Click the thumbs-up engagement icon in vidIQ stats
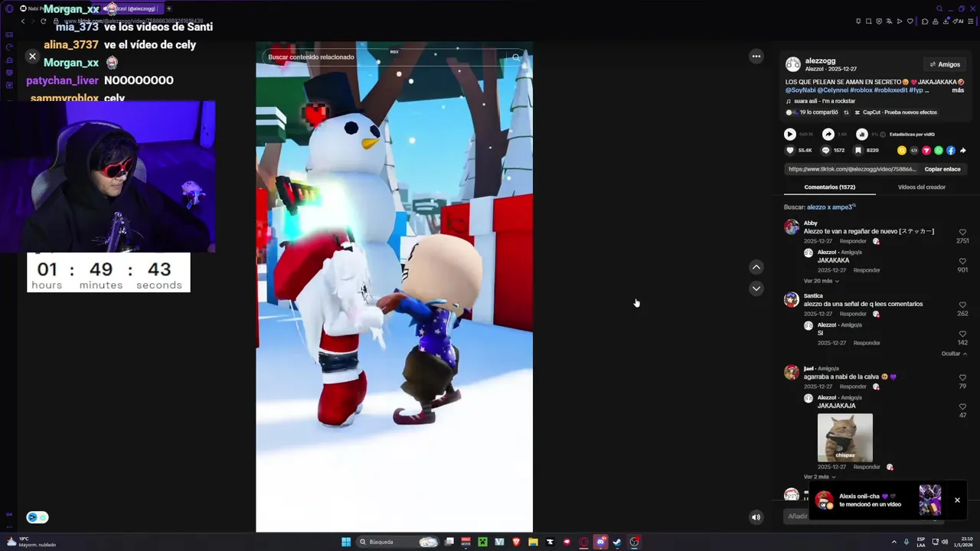 [861, 134]
